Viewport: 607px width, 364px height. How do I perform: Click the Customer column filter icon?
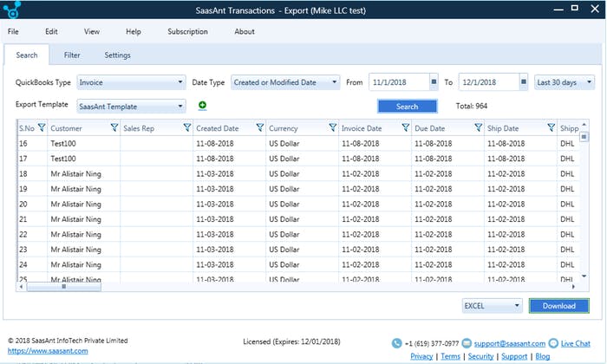(114, 127)
